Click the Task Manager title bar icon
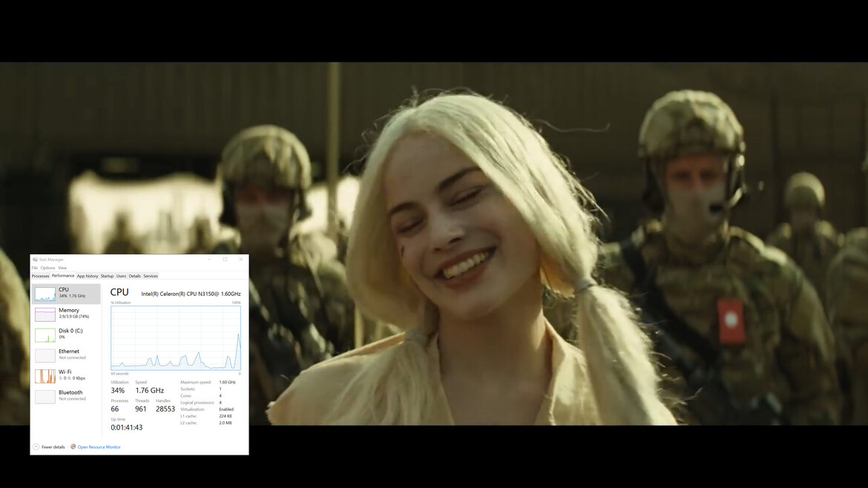868x488 pixels. click(35, 260)
